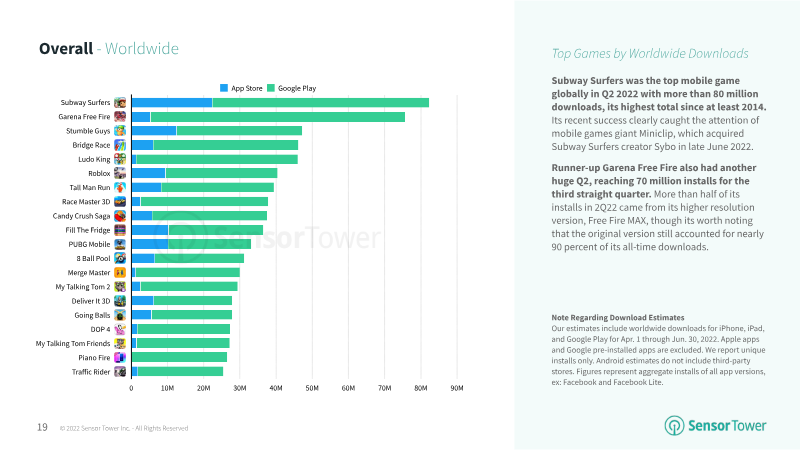Click the Subway Surfers game icon
800x450 pixels.
point(120,102)
